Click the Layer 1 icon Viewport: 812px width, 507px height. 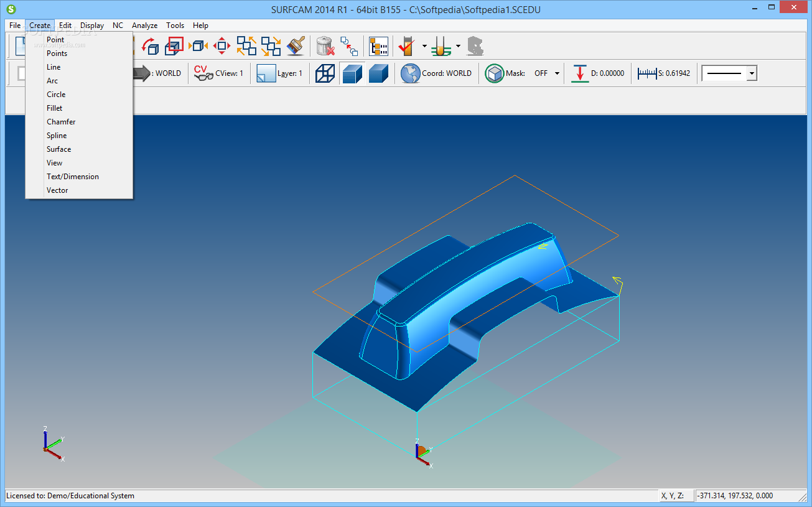(266, 73)
